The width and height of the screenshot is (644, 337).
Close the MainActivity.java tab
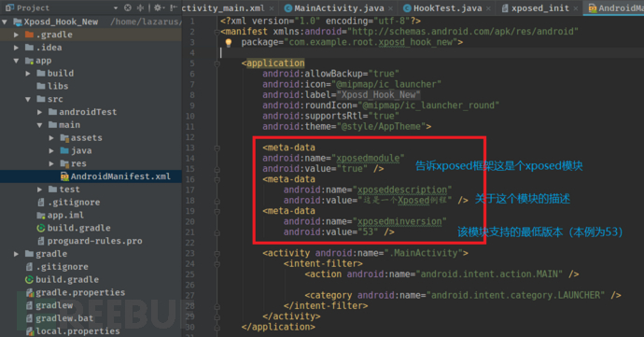[390, 8]
